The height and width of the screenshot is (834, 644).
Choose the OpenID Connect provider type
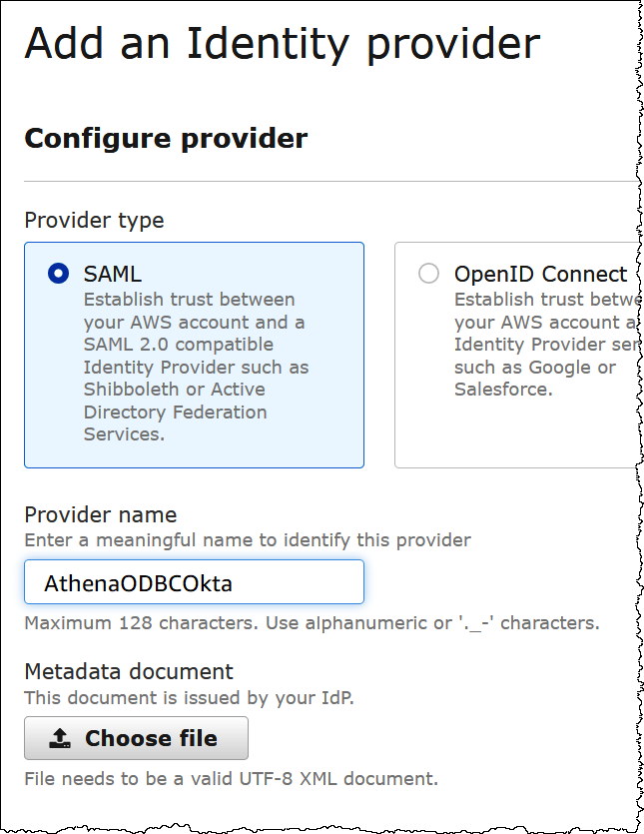click(x=429, y=273)
